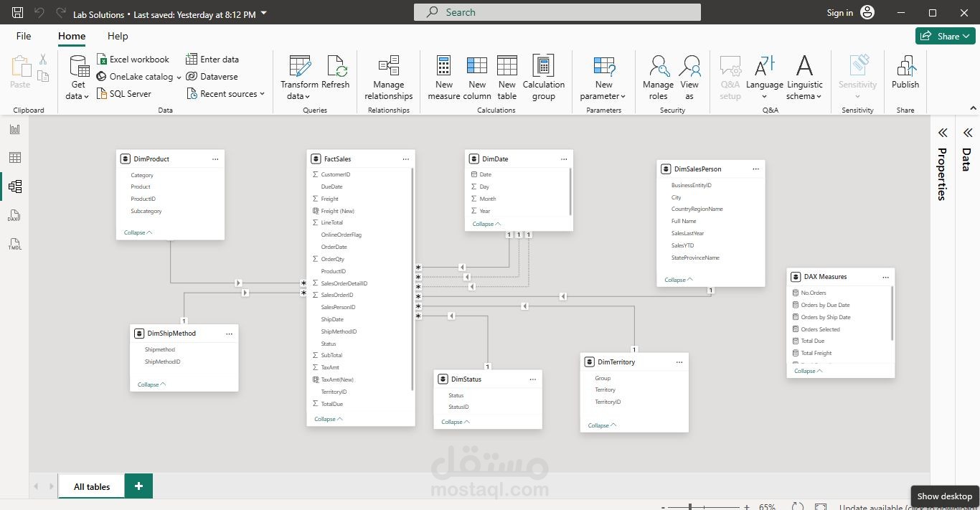Image resolution: width=980 pixels, height=510 pixels.
Task: Open FactSales more options menu
Action: (x=406, y=159)
